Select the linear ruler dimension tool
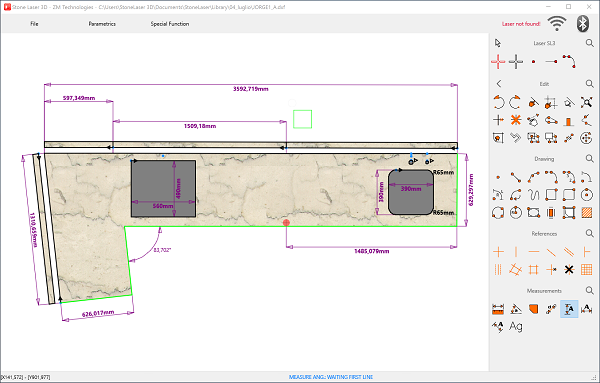The image size is (600, 383). 498,309
